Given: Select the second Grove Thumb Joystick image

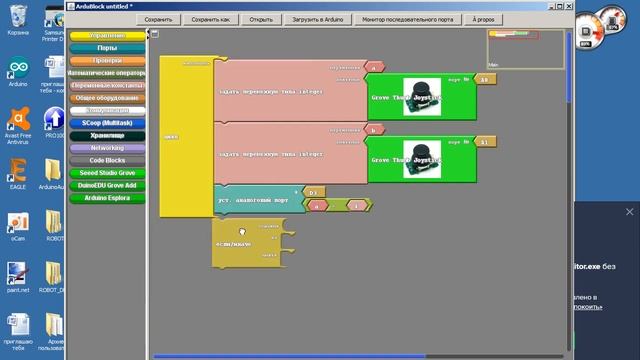Looking at the screenshot, I should [x=422, y=160].
